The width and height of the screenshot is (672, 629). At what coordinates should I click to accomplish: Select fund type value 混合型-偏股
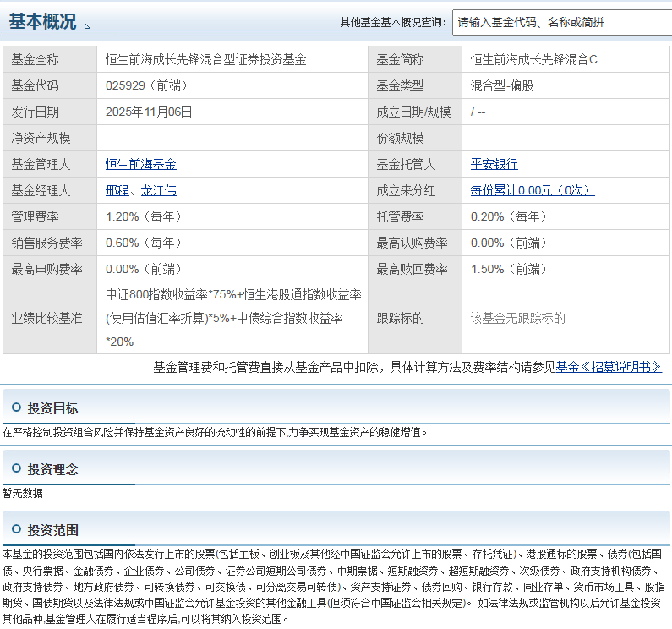coord(502,85)
